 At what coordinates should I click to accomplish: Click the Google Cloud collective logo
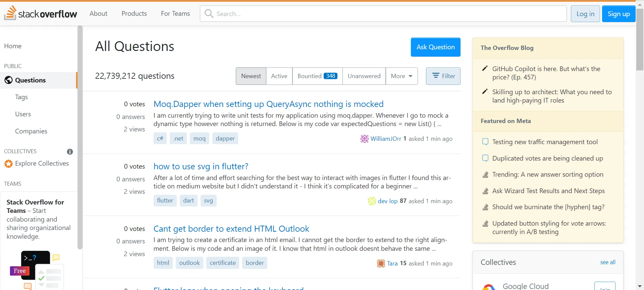[x=488, y=287]
